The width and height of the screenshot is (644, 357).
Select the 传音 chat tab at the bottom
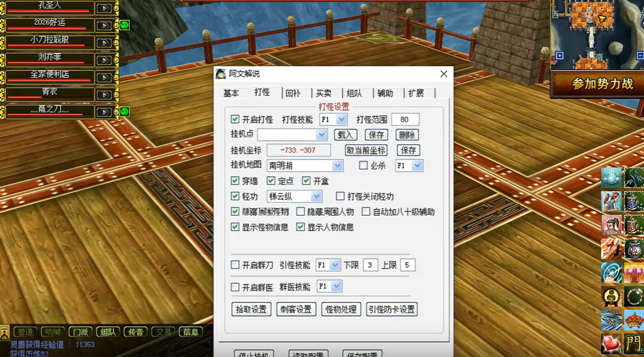coord(134,332)
